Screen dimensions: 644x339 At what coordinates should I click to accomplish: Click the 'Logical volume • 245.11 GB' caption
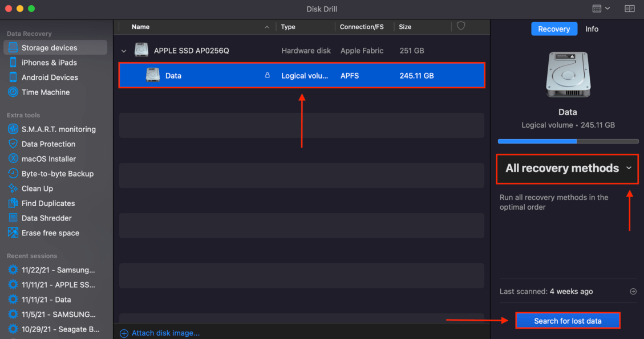[568, 125]
